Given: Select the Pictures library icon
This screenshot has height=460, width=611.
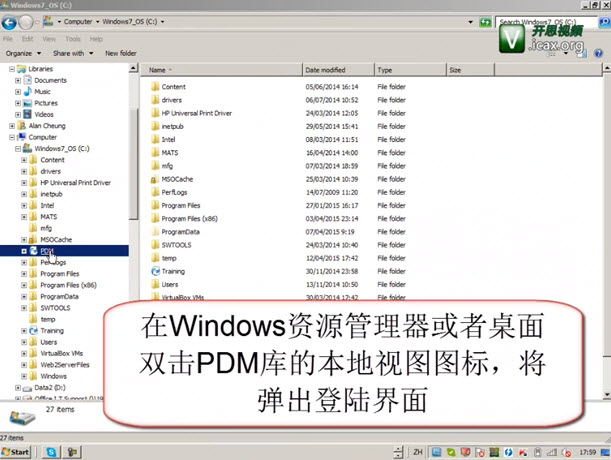Looking at the screenshot, I should click(28, 103).
